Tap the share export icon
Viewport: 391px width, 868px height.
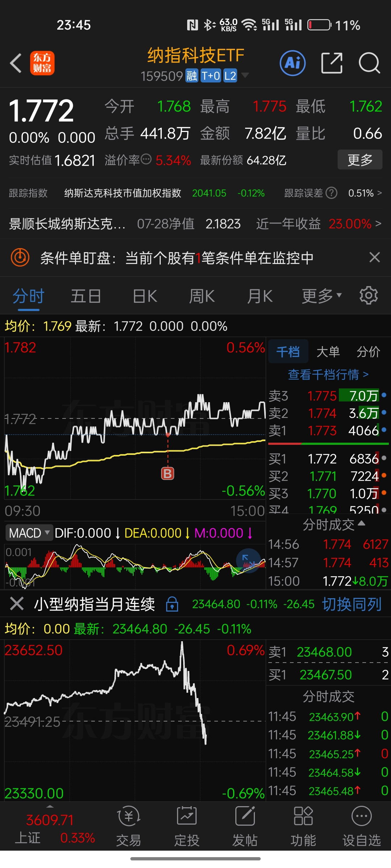[332, 63]
